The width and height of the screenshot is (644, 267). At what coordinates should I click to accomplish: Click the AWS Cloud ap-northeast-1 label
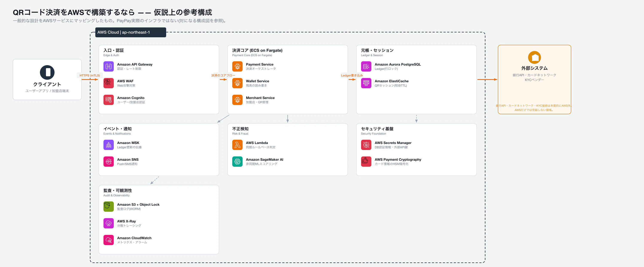131,32
